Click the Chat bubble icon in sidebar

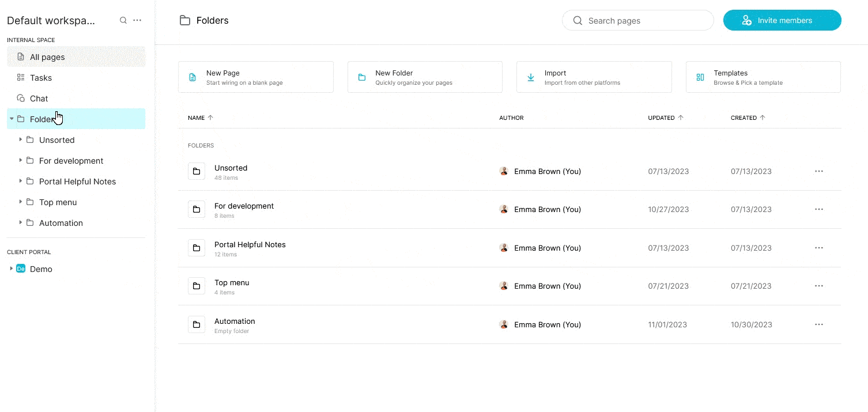[21, 99]
